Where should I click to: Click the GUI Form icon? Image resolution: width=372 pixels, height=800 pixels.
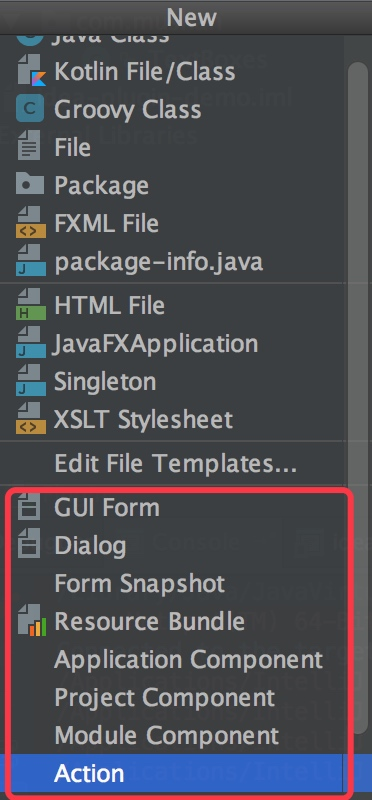pos(29,508)
